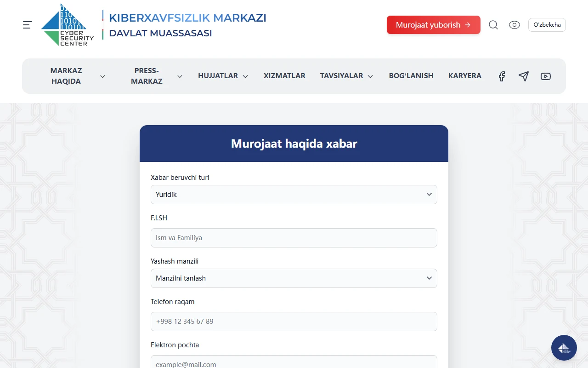Viewport: 588px width, 368px height.
Task: Click the MARKAZ HAQIDA chevron arrow
Action: (x=102, y=76)
